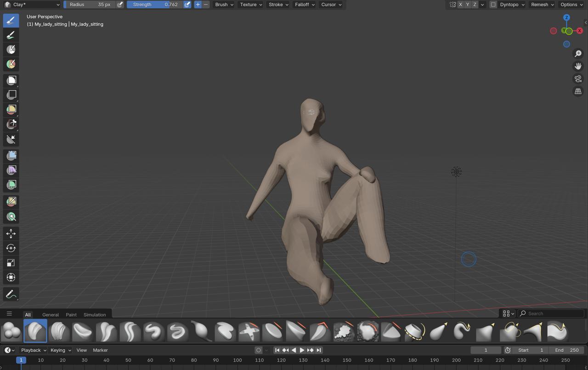
Task: Toggle X-axis symmetry
Action: coord(460,5)
